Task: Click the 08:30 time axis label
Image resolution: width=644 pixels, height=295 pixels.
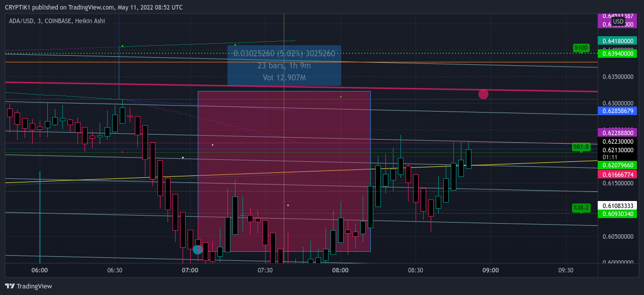Action: (416, 270)
